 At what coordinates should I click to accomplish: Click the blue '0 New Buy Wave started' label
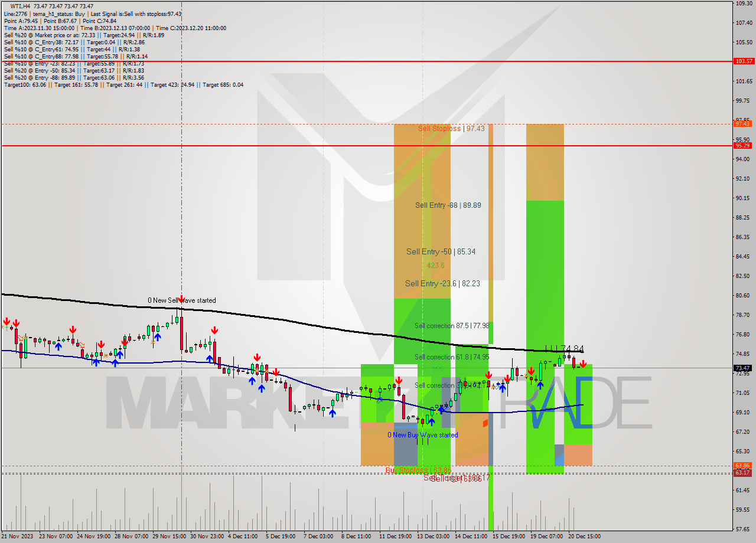(422, 435)
